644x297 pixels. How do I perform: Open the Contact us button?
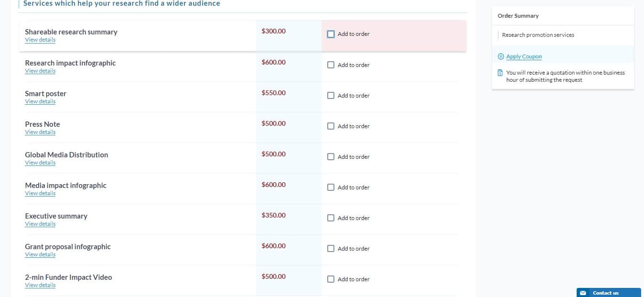point(609,293)
